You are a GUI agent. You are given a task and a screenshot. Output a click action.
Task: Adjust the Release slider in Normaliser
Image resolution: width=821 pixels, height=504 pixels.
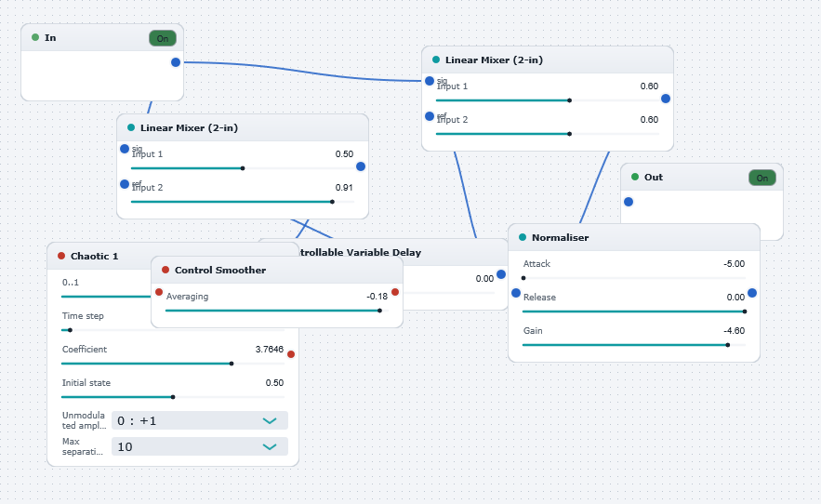click(633, 312)
